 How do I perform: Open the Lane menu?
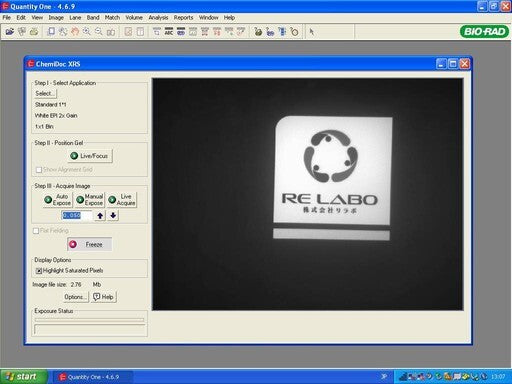coord(75,17)
